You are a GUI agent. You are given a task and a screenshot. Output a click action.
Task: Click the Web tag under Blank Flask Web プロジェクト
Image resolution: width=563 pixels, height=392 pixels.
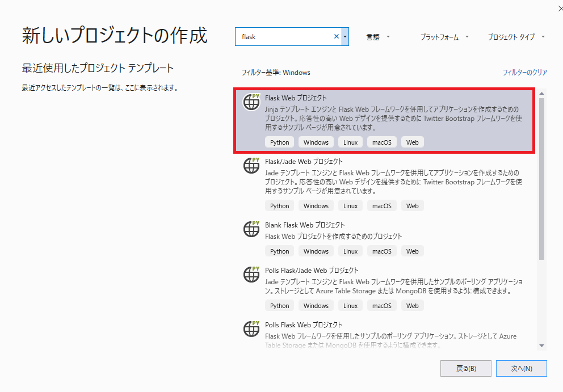point(412,251)
